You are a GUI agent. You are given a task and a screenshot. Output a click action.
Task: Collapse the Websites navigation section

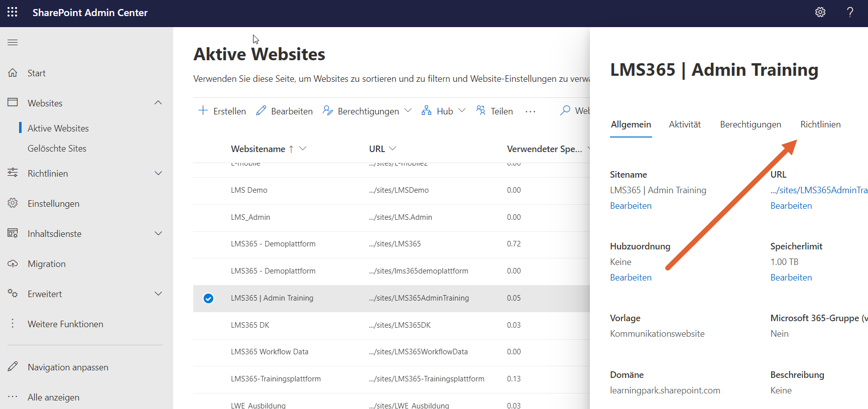point(158,103)
